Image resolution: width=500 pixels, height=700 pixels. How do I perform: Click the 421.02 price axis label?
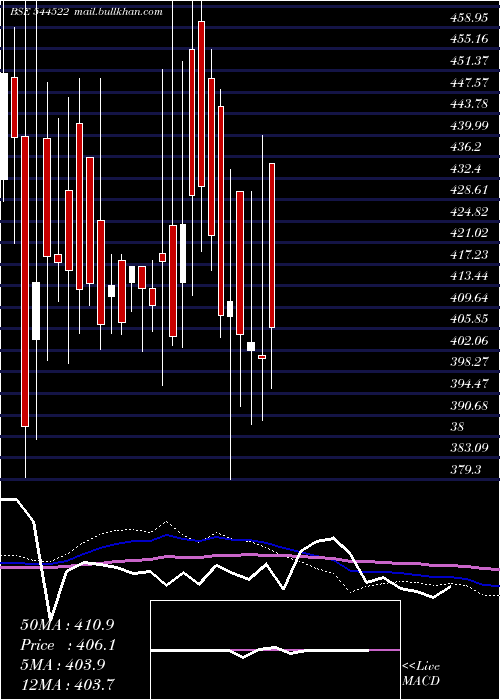point(469,233)
